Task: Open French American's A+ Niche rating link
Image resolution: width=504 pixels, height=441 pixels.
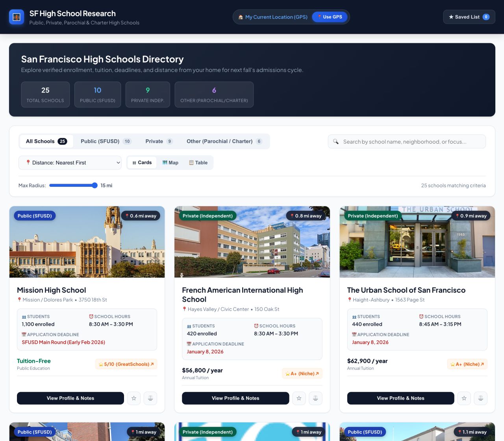Action: click(x=302, y=374)
